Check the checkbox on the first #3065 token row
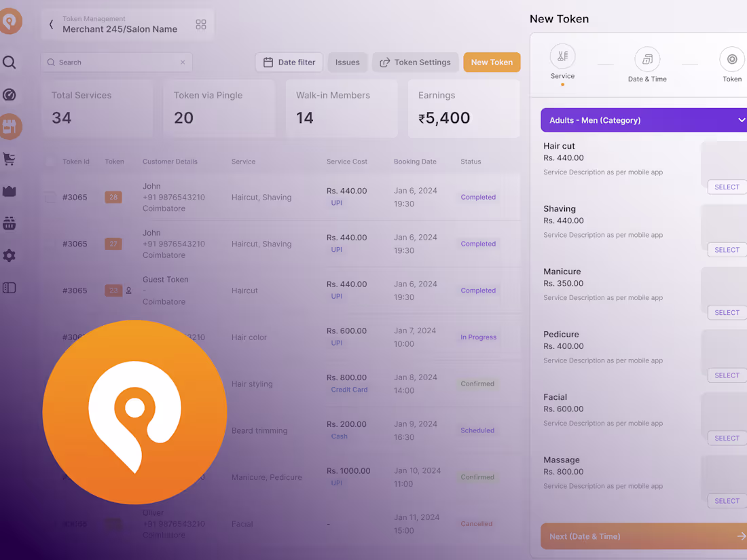747x560 pixels. coord(50,197)
